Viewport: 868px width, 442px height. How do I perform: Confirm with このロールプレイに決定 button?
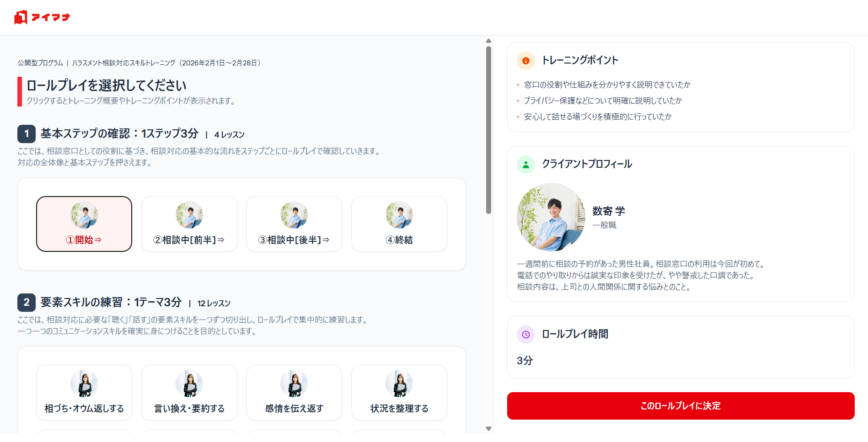[680, 406]
